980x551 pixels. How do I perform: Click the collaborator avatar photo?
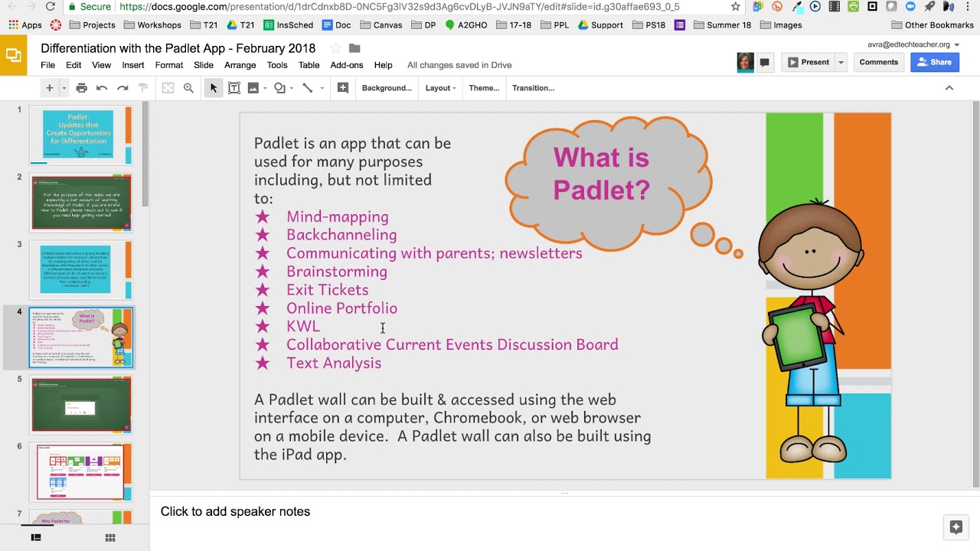pyautogui.click(x=745, y=62)
